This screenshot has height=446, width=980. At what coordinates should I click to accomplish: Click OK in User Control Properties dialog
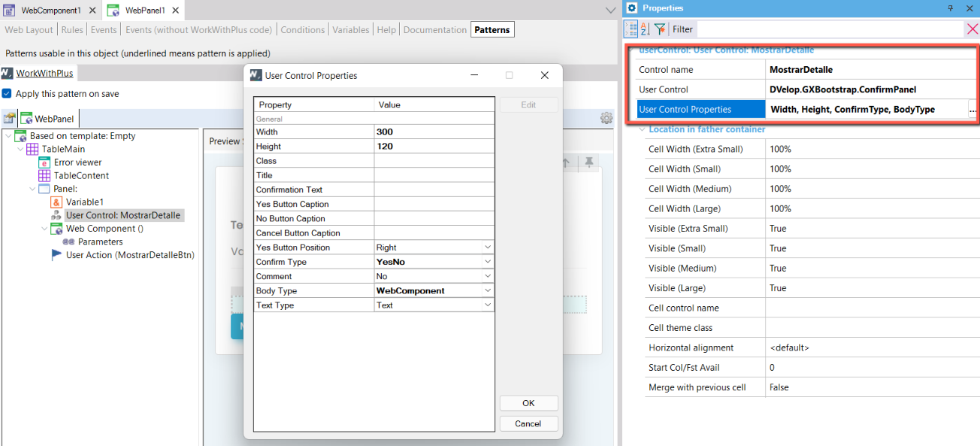coord(528,403)
